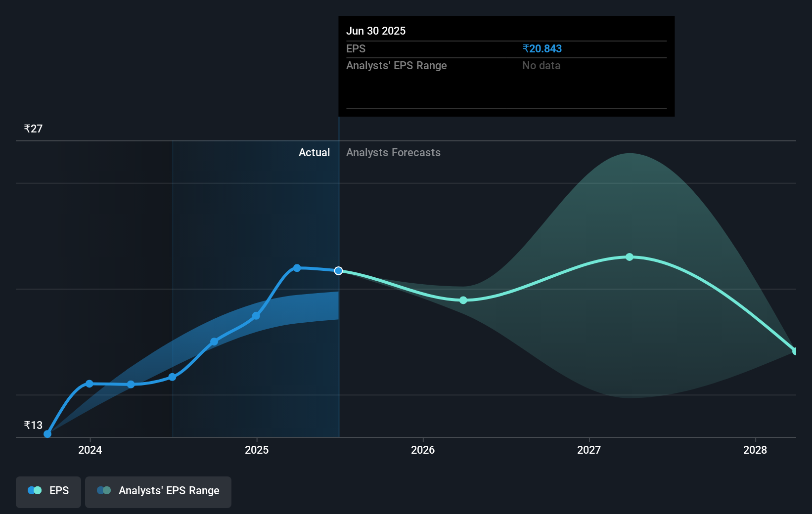Click the EPS point in spring 2024
Image resolution: width=812 pixels, height=514 pixels.
tap(131, 385)
